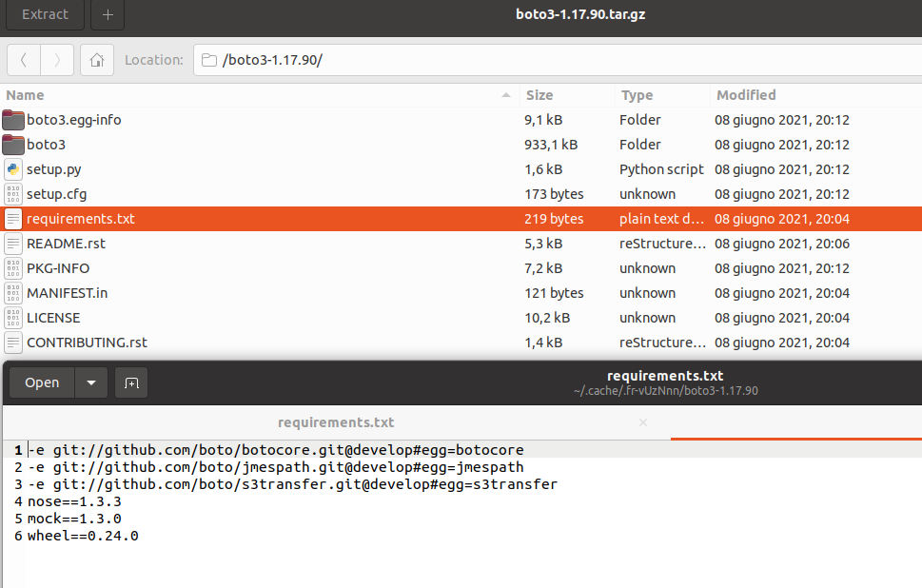The height and width of the screenshot is (588, 922).
Task: Click the 10,2 kB size of LICENSE
Action: tap(547, 318)
